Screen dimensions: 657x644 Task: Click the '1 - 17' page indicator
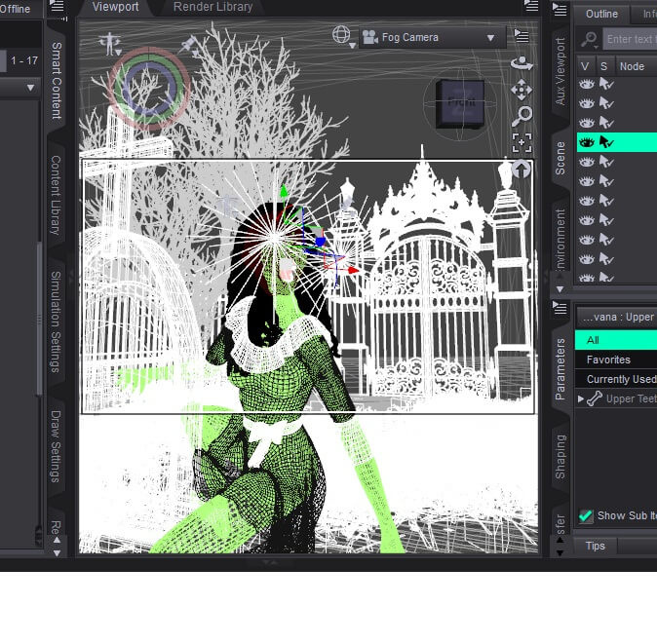click(24, 60)
